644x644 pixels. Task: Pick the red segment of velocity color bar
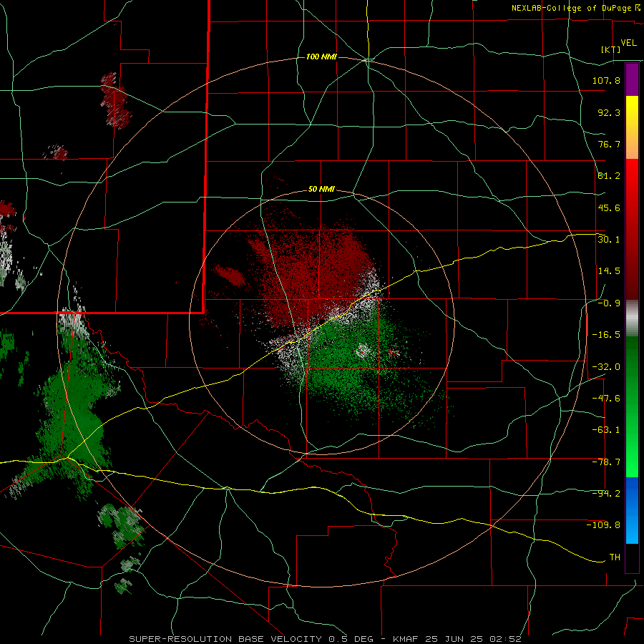632,229
